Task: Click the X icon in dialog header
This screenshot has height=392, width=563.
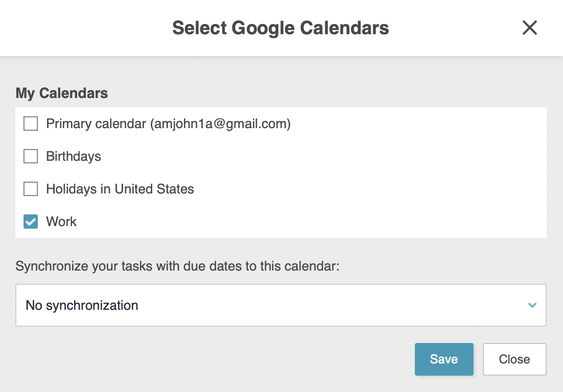Action: point(529,28)
